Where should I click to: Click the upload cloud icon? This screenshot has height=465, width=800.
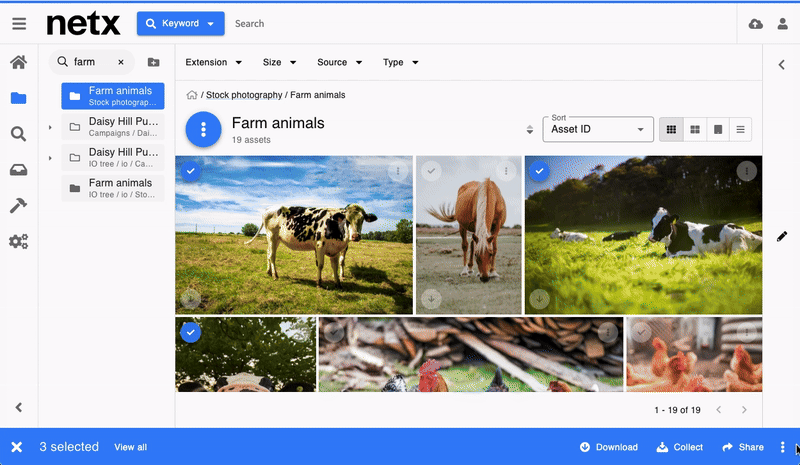[755, 24]
